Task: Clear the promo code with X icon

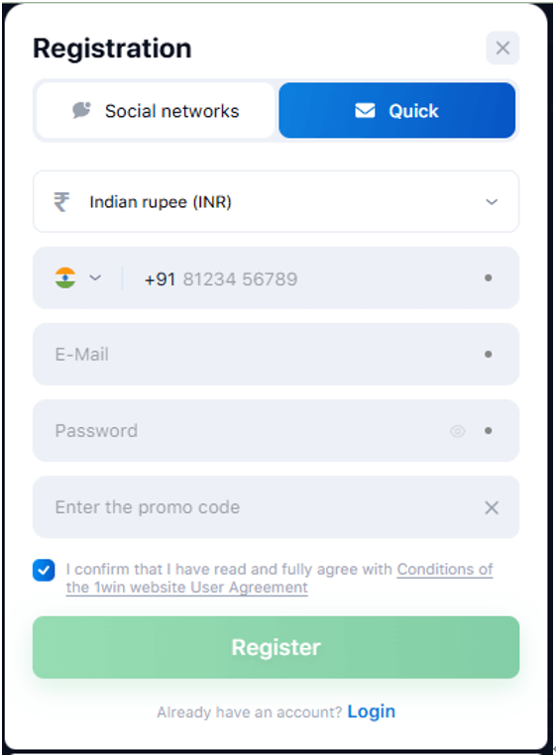Action: [x=492, y=507]
